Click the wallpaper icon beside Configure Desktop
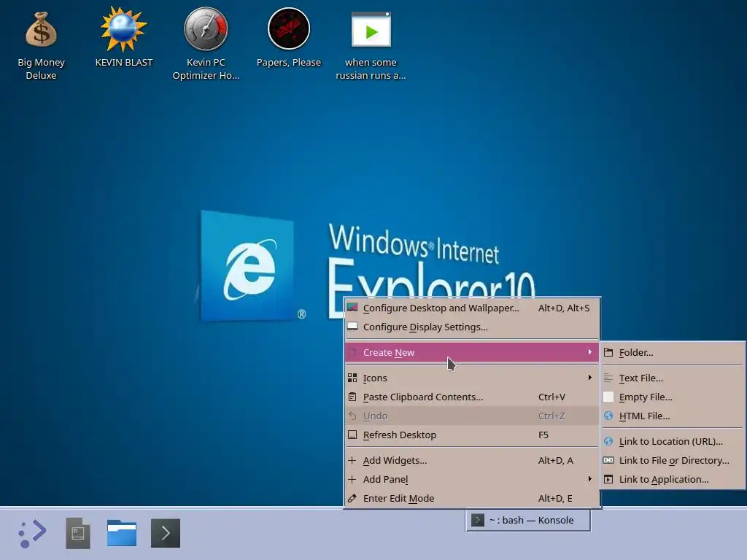Image resolution: width=747 pixels, height=560 pixels. pyautogui.click(x=352, y=308)
